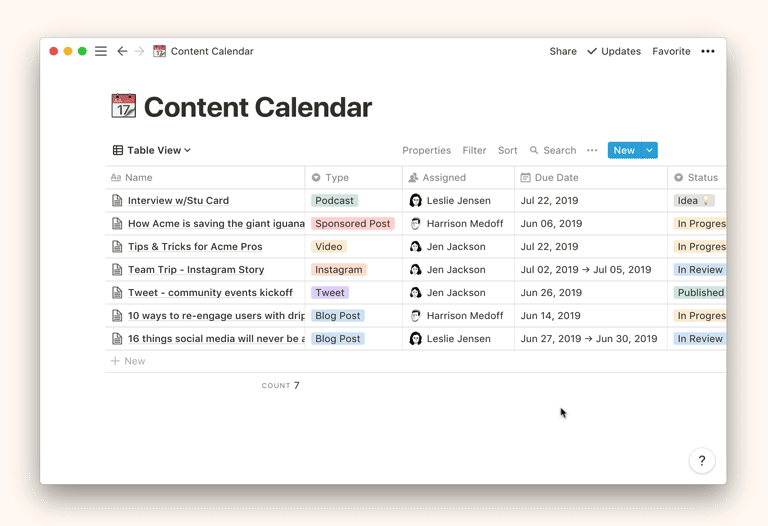Open the New button dropdown arrow
The width and height of the screenshot is (768, 526).
[x=649, y=151]
